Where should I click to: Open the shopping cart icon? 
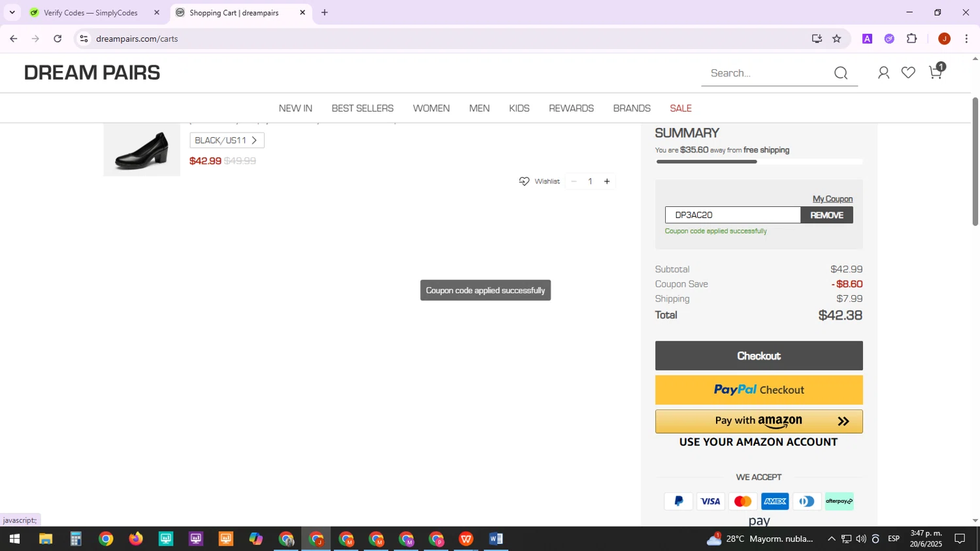coord(936,72)
